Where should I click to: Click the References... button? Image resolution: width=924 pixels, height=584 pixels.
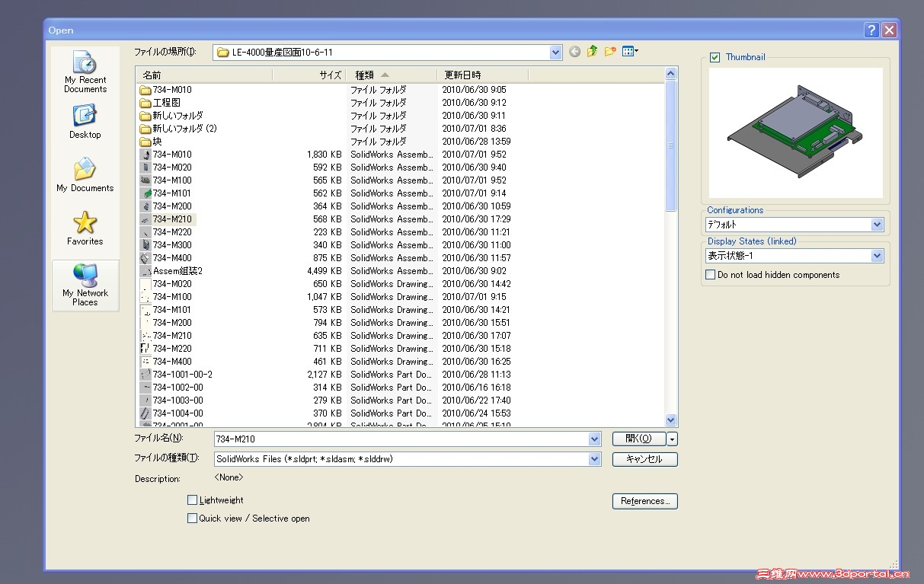click(644, 501)
